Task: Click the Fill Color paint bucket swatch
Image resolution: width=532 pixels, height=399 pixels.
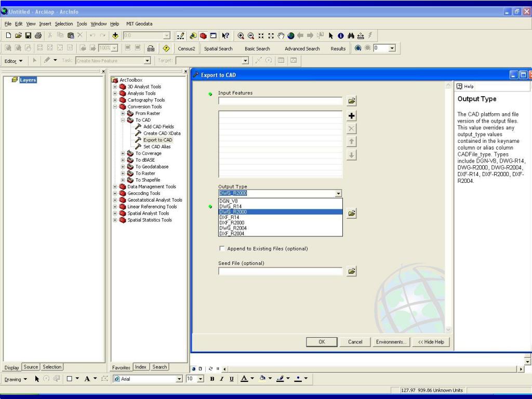Action: (x=262, y=379)
